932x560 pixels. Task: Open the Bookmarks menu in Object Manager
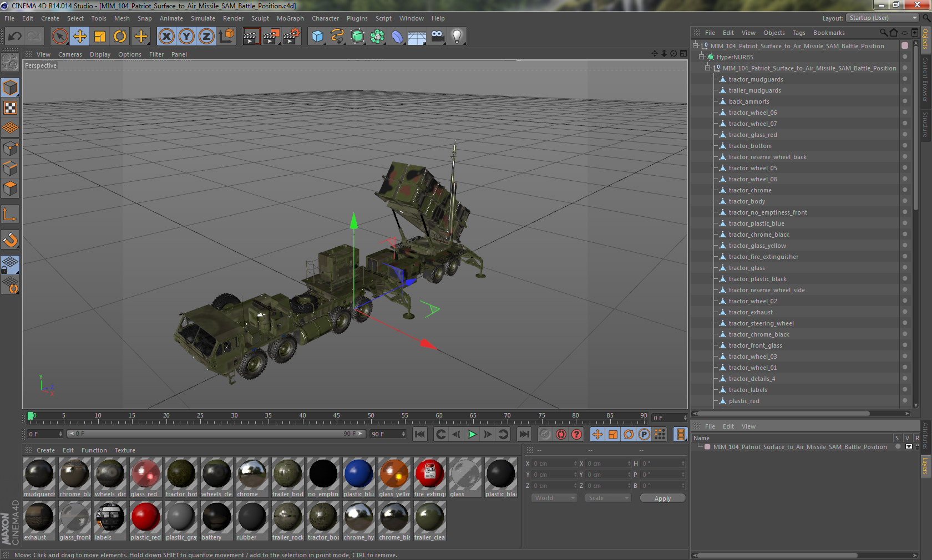click(829, 33)
